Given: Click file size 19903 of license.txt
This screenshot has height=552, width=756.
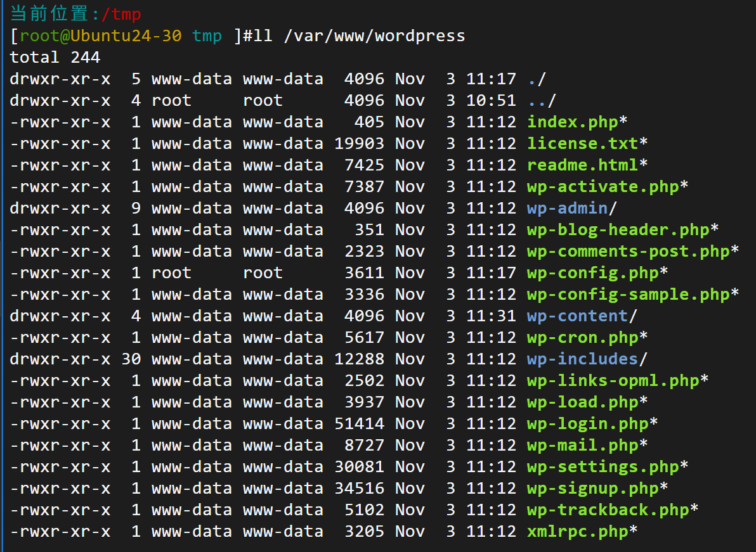Looking at the screenshot, I should (x=359, y=143).
